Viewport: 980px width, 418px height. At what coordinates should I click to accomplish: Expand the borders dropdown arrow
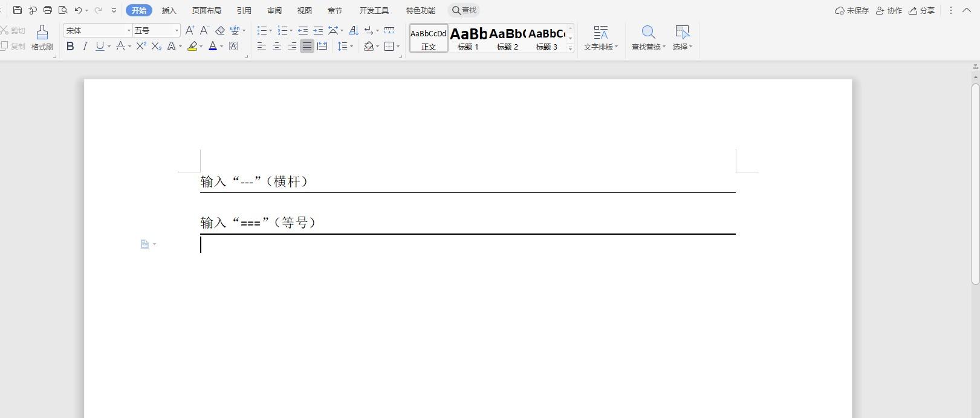[x=398, y=47]
